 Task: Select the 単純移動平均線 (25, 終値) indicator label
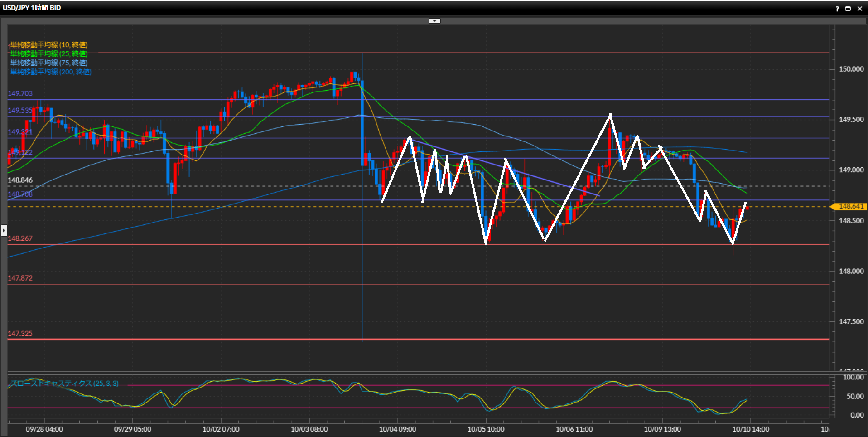tap(49, 54)
